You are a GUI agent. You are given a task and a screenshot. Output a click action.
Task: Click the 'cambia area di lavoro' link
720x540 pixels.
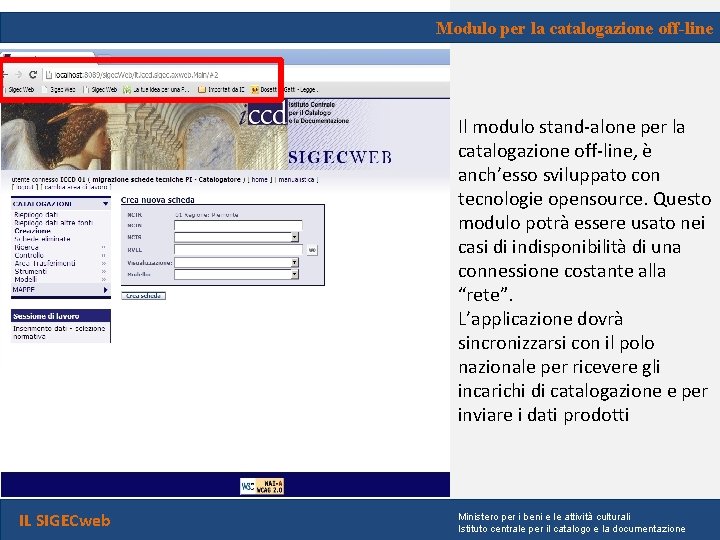tap(76, 187)
